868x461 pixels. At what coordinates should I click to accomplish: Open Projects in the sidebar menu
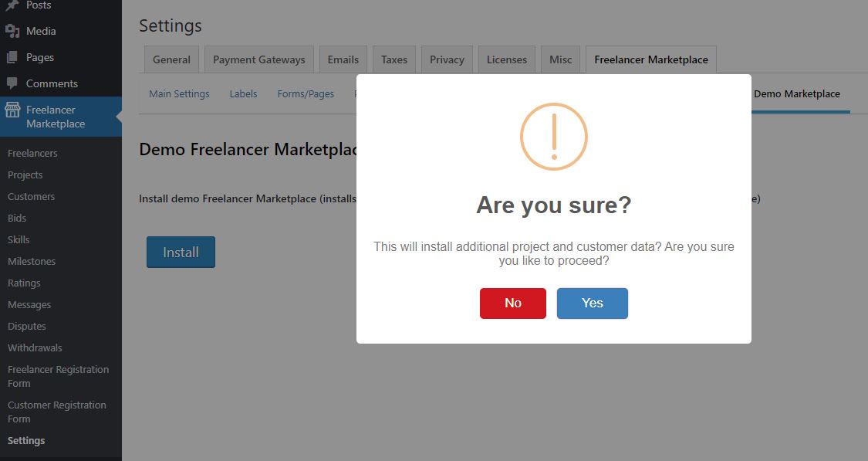coord(25,175)
